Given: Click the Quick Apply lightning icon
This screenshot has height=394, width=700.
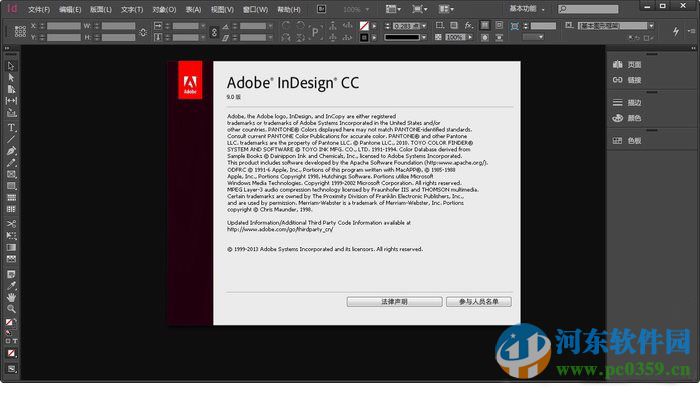Looking at the screenshot, I should 676,31.
